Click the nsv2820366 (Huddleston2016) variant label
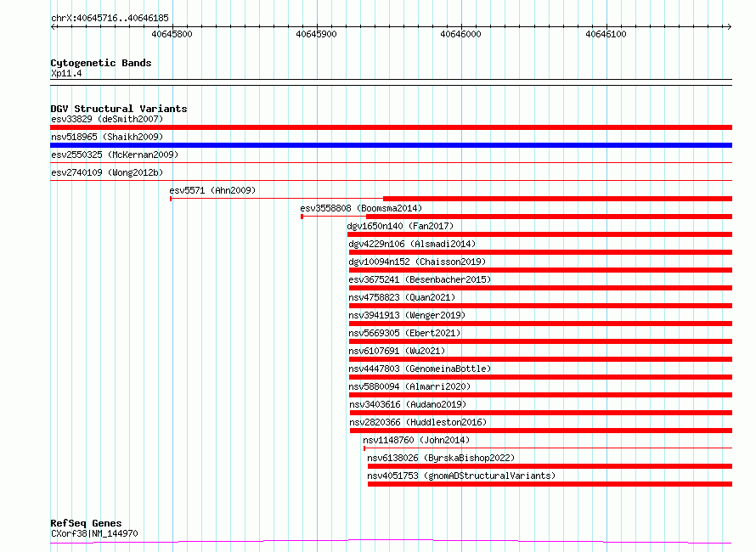Viewport: 756px width, 552px height. coord(417,422)
